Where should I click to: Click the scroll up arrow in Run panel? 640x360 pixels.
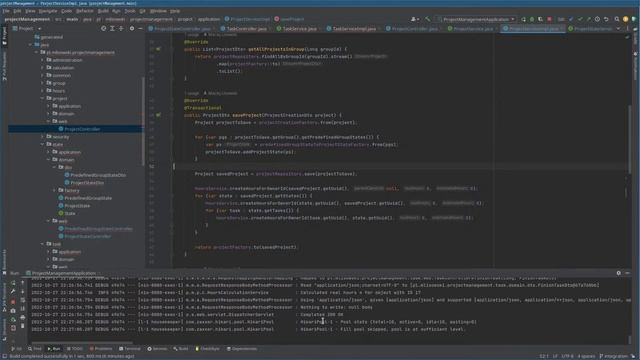22,282
